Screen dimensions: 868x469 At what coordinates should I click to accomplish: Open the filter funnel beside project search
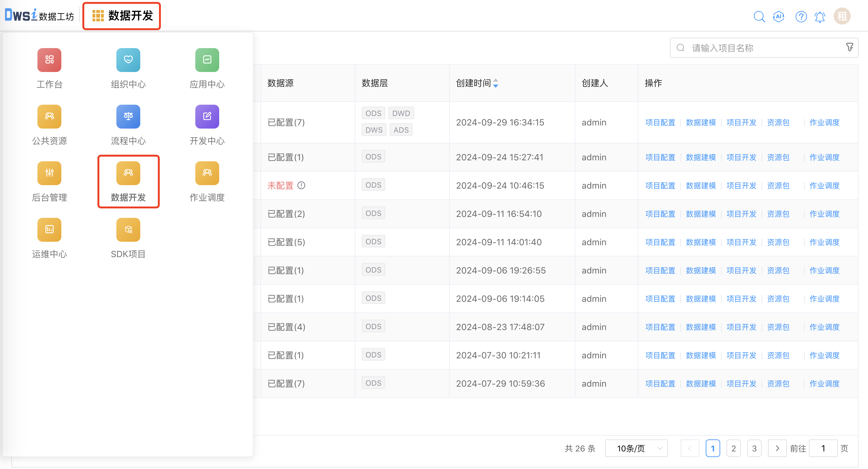click(850, 47)
